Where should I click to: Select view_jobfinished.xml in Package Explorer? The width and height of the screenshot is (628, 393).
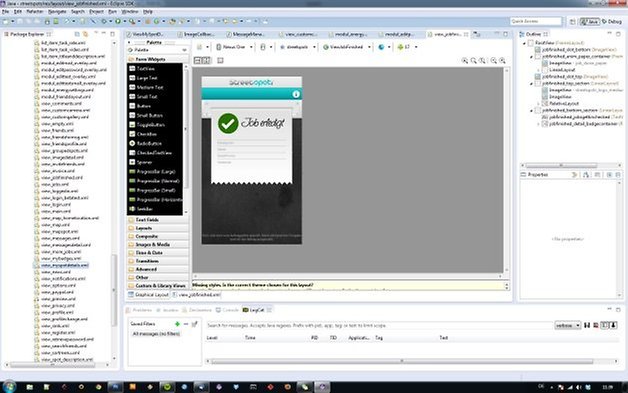click(62, 177)
